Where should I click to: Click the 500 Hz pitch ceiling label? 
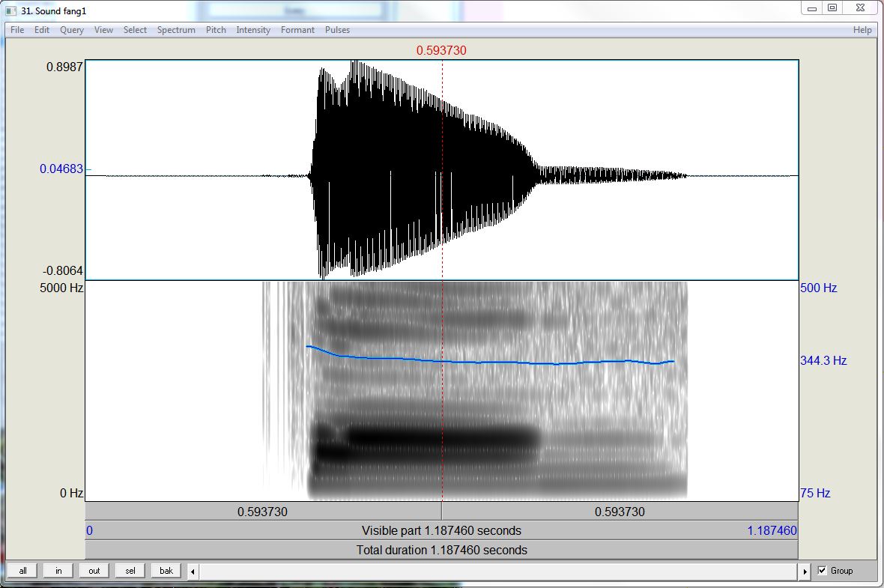coord(819,288)
